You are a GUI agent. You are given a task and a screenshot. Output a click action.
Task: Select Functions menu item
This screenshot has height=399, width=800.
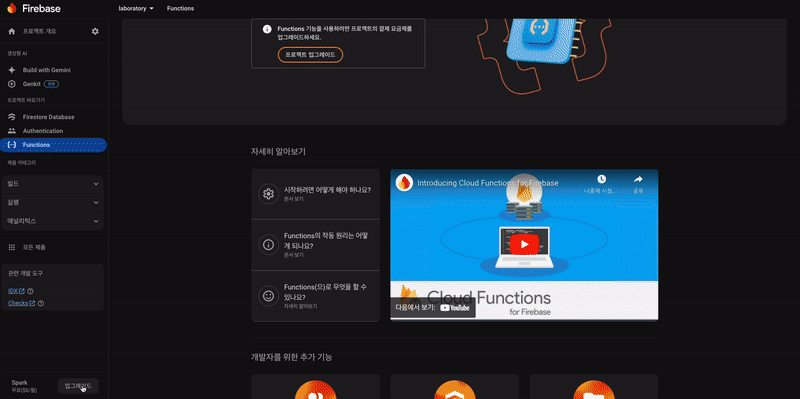click(53, 145)
